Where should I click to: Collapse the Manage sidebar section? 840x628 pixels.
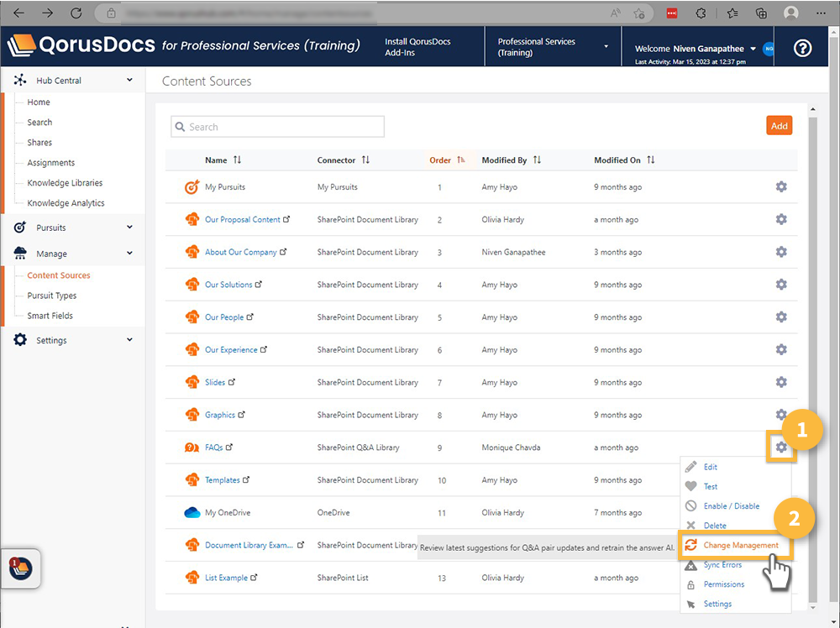[129, 253]
